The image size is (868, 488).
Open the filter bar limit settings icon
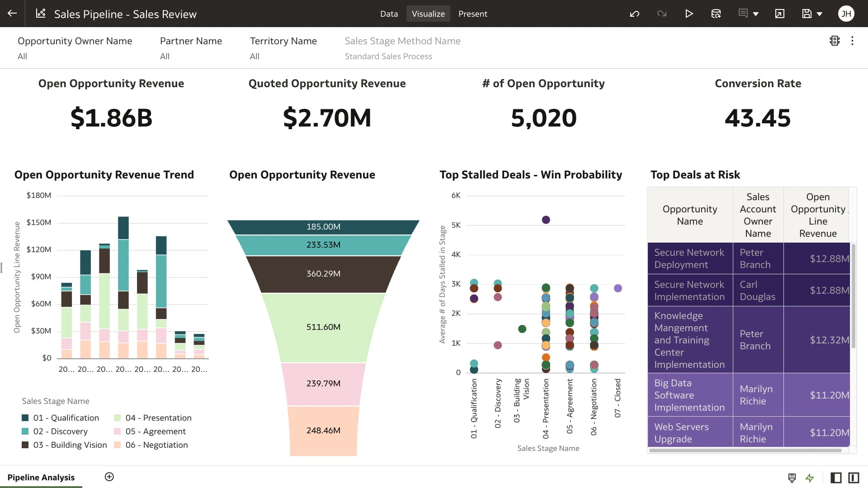click(x=834, y=41)
